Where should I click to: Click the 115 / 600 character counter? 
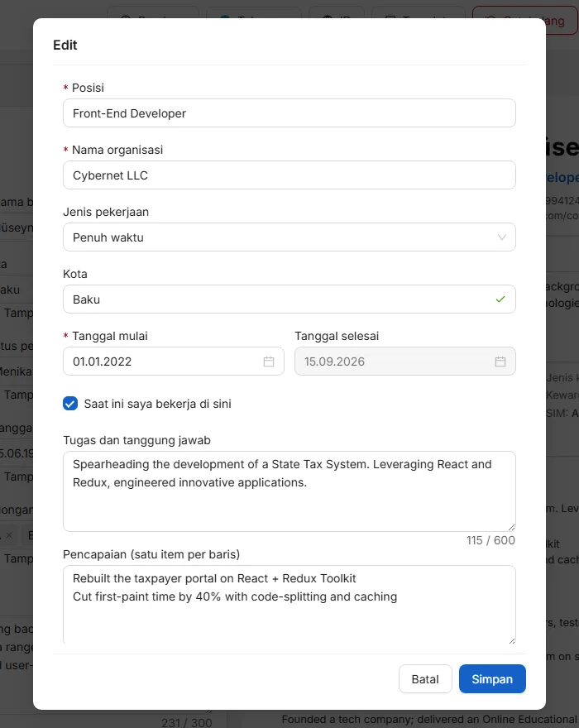490,540
